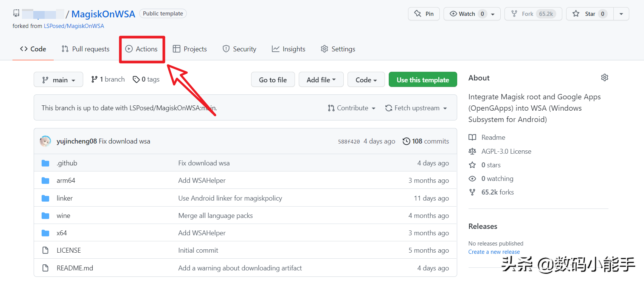Switch to the Actions tab
644x281 pixels.
click(x=142, y=49)
